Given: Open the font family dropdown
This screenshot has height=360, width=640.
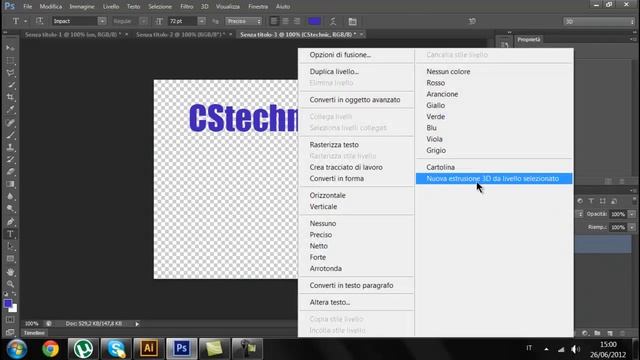Looking at the screenshot, I should 102,21.
